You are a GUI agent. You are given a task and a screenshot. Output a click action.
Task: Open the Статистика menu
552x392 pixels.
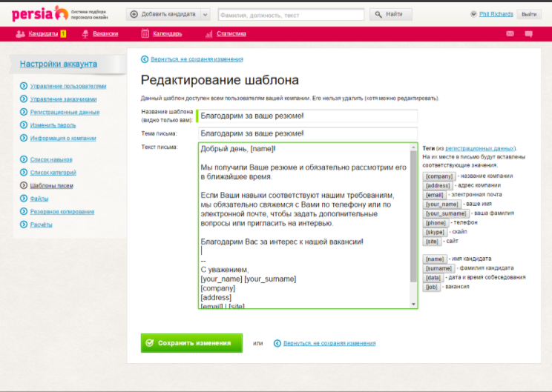(231, 34)
